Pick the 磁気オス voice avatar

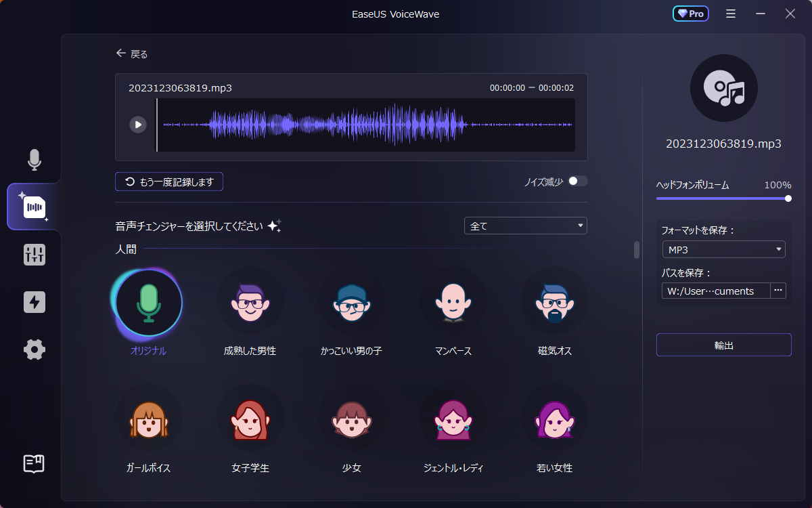tap(554, 301)
